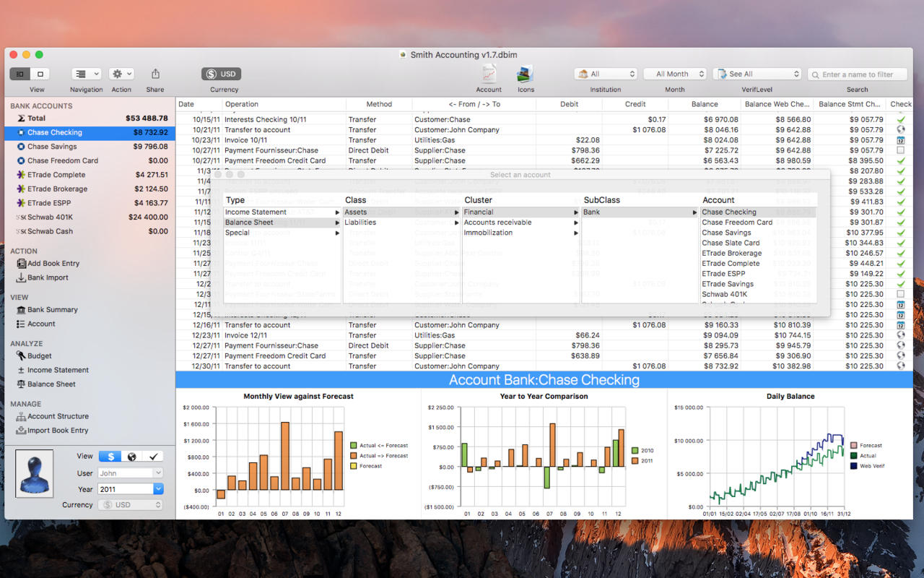Click the globe check icon on the 12/23/11 row
Screen dimensions: 924x578
(900, 335)
